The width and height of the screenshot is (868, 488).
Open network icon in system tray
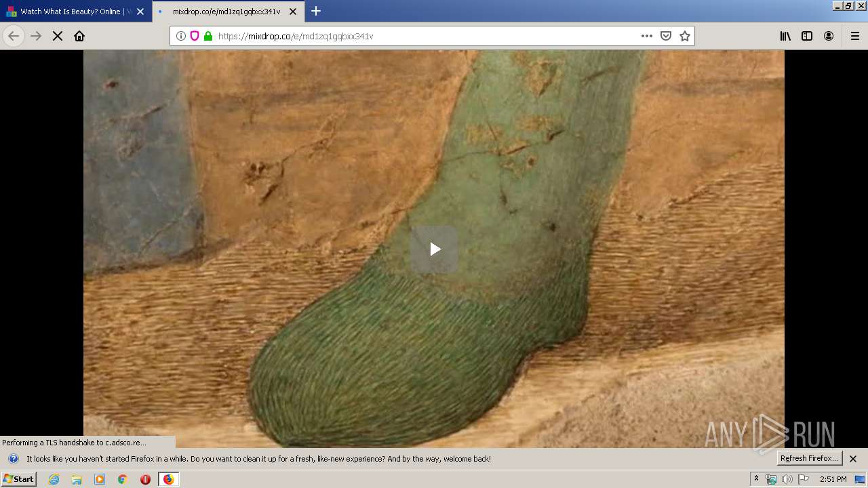pos(771,479)
